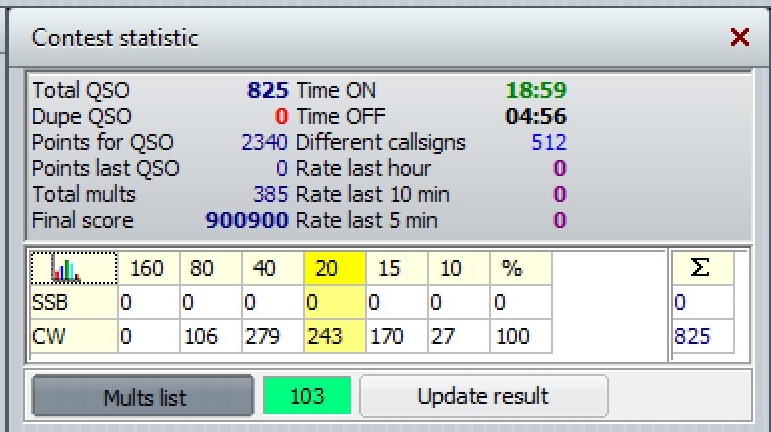This screenshot has height=432, width=771.
Task: Open the Mults list
Action: coord(143,396)
